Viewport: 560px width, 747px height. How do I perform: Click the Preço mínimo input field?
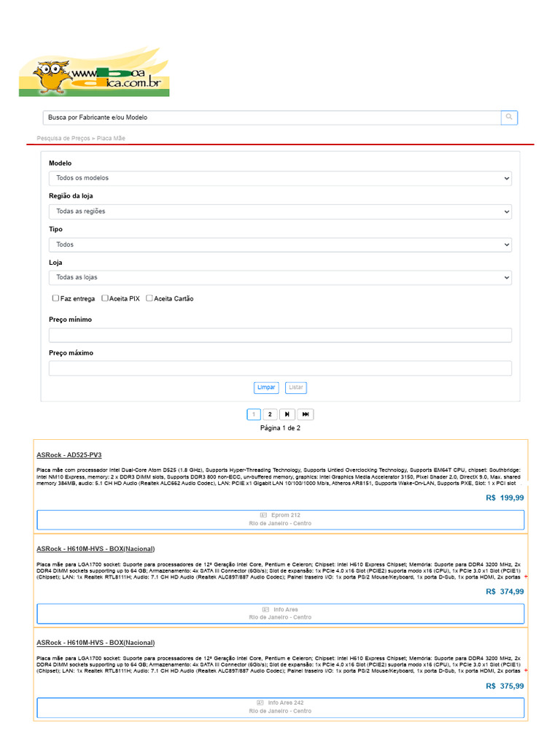pyautogui.click(x=280, y=335)
